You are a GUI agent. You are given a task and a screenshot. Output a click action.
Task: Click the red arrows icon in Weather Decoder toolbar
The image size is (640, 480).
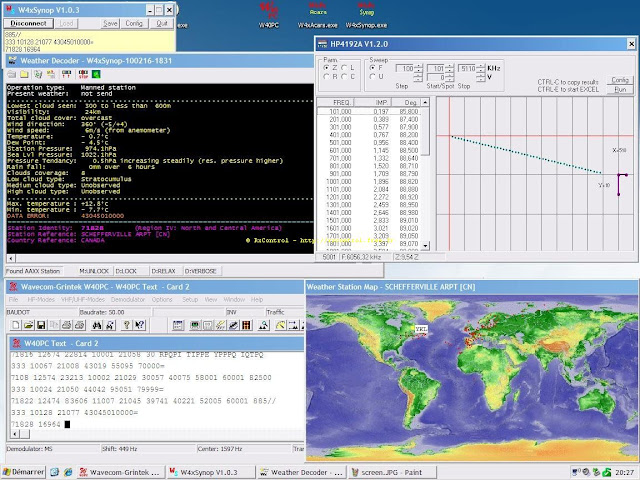click(x=66, y=74)
